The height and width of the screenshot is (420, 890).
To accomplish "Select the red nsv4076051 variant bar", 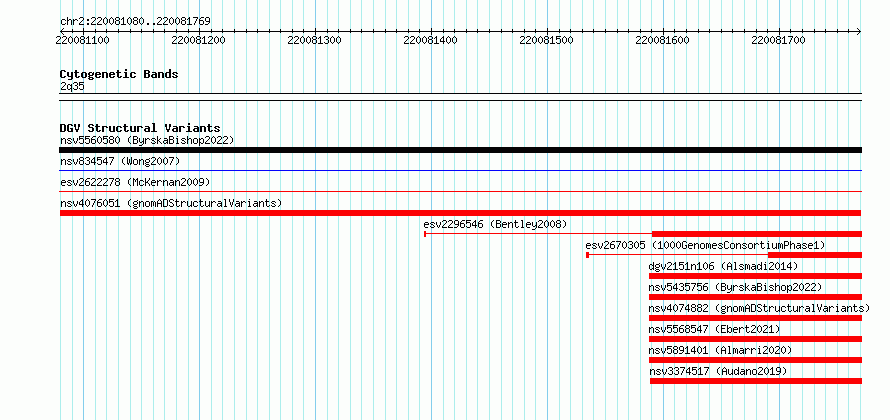I will (x=460, y=213).
